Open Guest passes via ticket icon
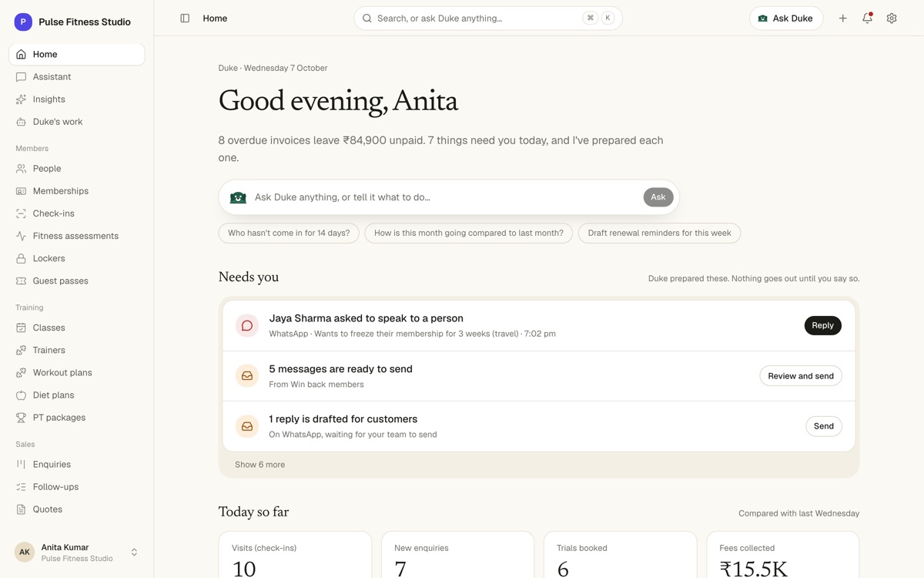 [x=21, y=281]
